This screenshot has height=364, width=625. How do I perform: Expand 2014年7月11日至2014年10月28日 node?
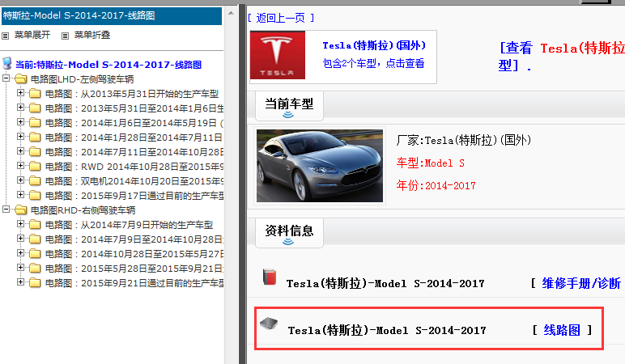[20, 151]
